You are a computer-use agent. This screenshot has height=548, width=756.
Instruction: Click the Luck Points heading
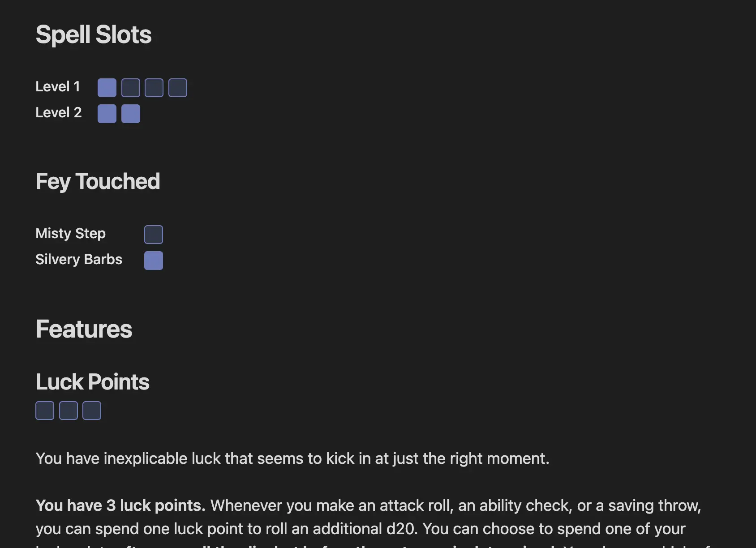[x=92, y=382]
